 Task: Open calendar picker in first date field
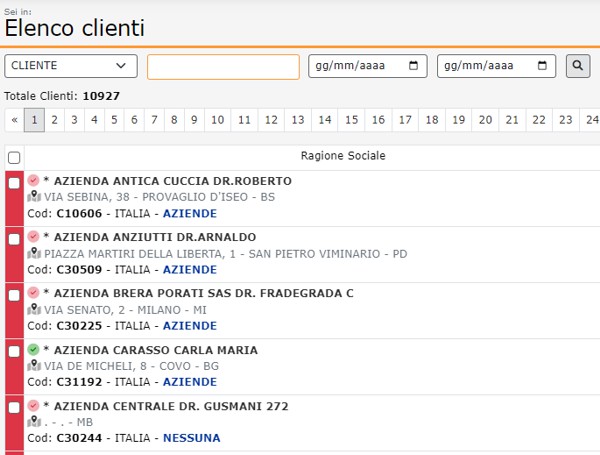414,66
